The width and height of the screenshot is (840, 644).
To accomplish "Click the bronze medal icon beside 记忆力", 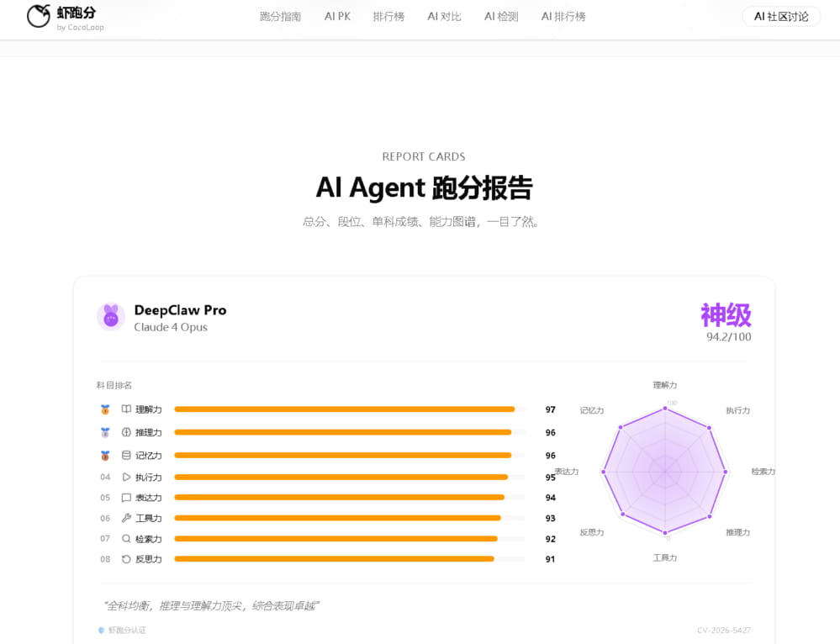I will coord(105,456).
